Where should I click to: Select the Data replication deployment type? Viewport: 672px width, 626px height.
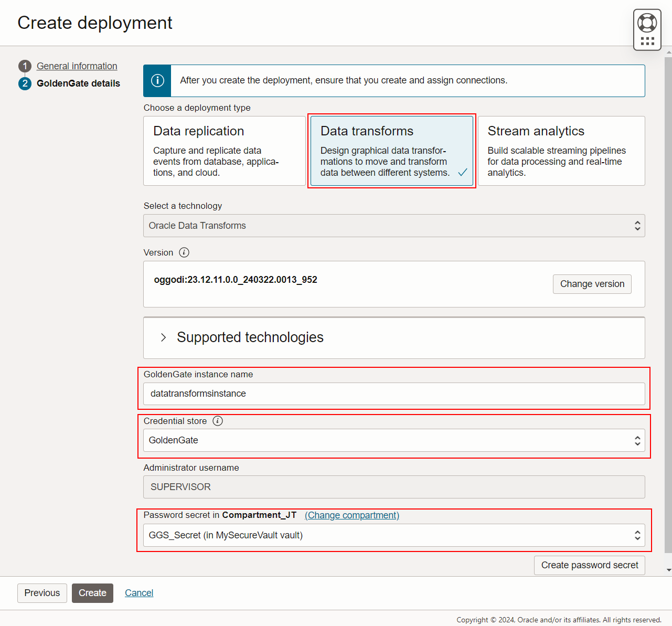coord(224,151)
